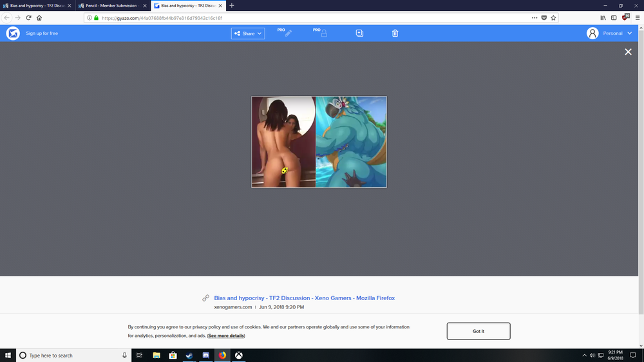The image size is (644, 362).
Task: Close the image viewer with X
Action: pos(628,52)
